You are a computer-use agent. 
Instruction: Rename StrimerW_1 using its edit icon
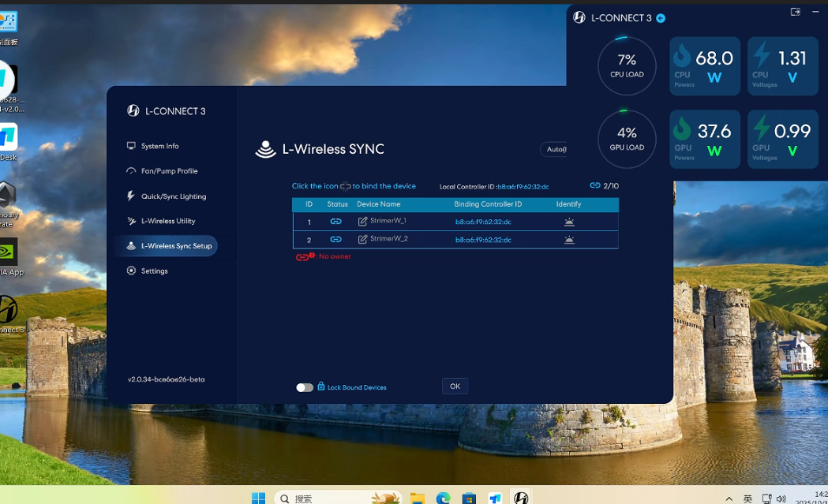(x=362, y=222)
